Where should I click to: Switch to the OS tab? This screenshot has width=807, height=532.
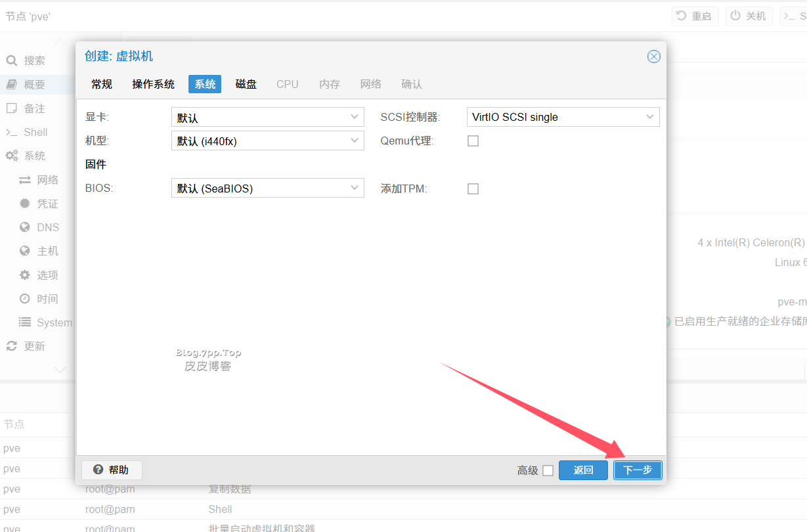point(153,84)
